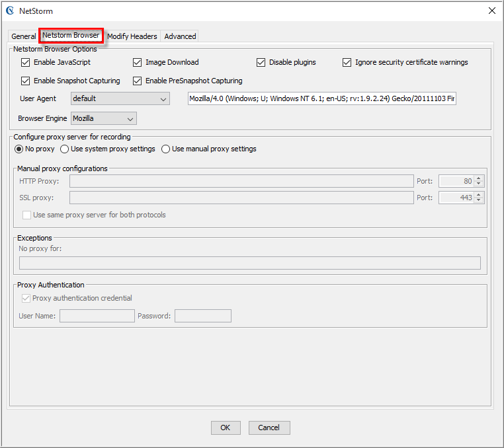Image resolution: width=504 pixels, height=448 pixels.
Task: Toggle Use same proxy server for both protocols
Action: (x=26, y=215)
